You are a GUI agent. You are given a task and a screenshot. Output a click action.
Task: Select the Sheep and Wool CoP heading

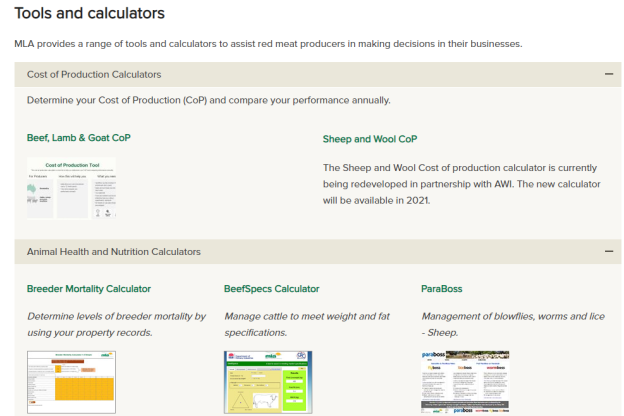[370, 139]
